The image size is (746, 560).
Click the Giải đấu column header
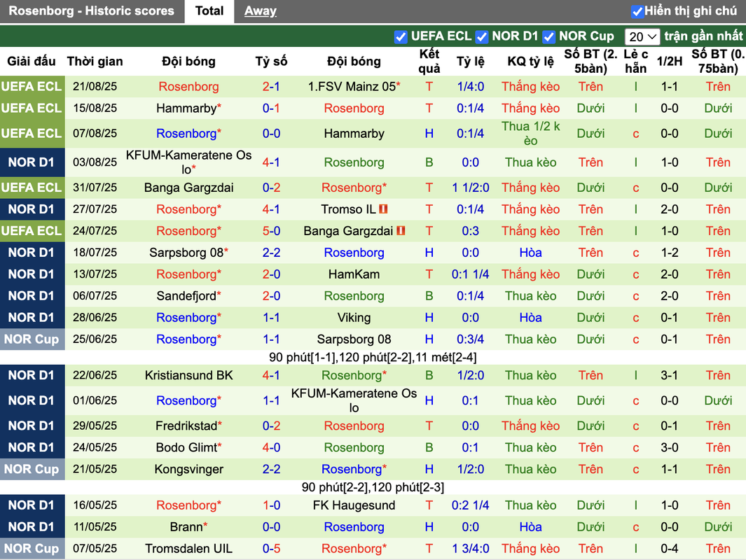[x=32, y=62]
